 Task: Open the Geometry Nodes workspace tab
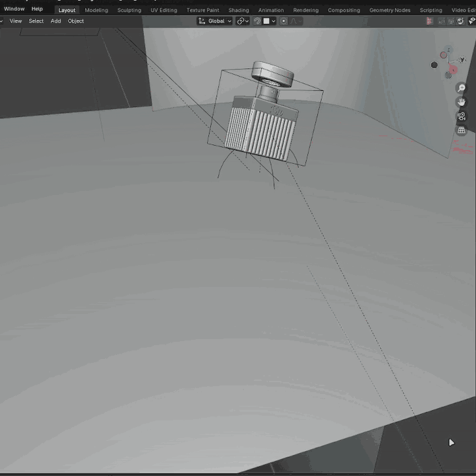(389, 10)
